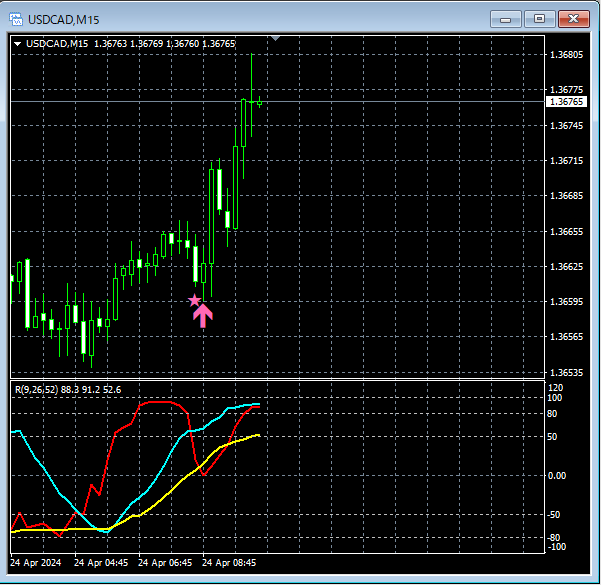Minimize the USDCAD,M15 chart window

(506, 19)
